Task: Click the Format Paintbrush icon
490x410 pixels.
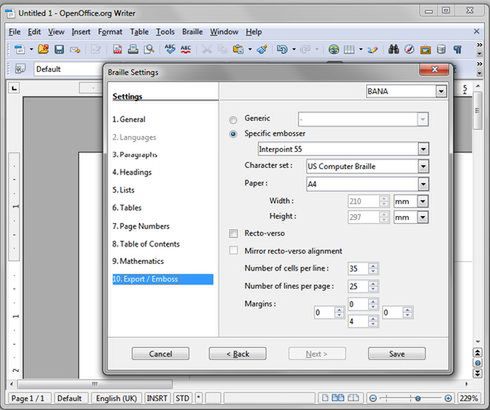Action: click(262, 49)
